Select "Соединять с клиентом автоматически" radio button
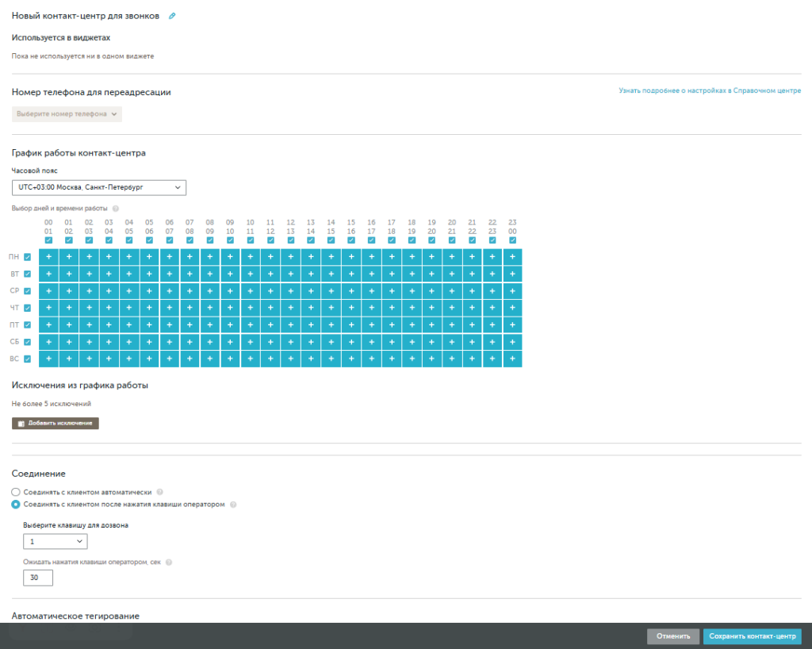The width and height of the screenshot is (812, 649). tap(16, 492)
